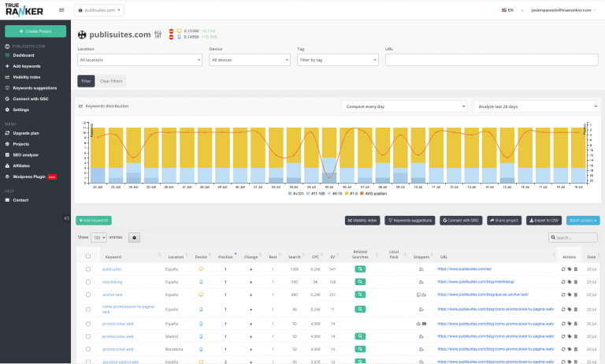Click the EN language flag
Image resolution: width=605 pixels, height=364 pixels.
(x=504, y=10)
